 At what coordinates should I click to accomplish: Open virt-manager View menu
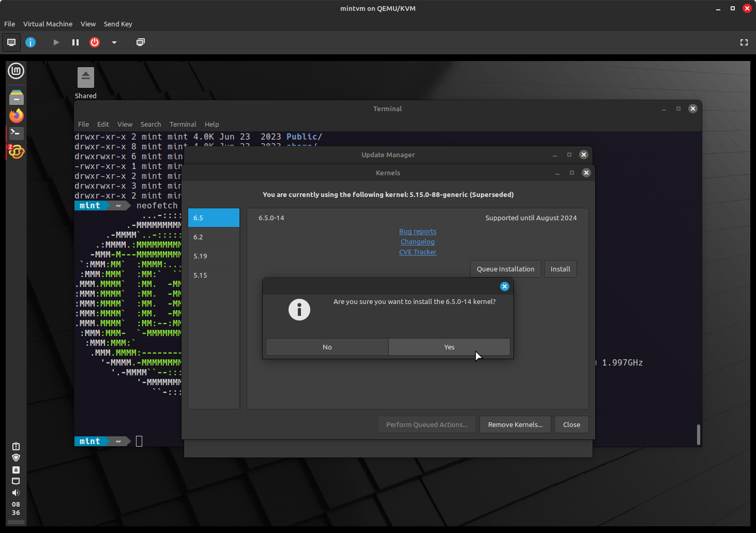click(88, 24)
